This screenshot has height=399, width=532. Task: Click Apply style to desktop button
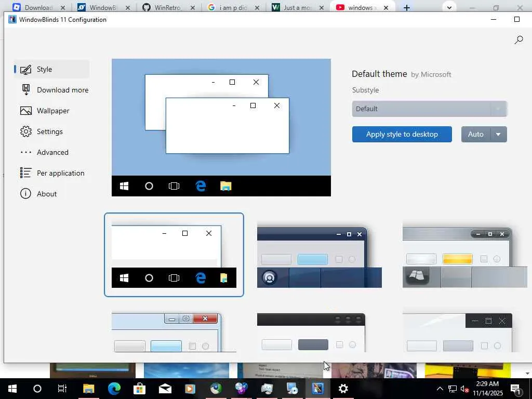(402, 135)
